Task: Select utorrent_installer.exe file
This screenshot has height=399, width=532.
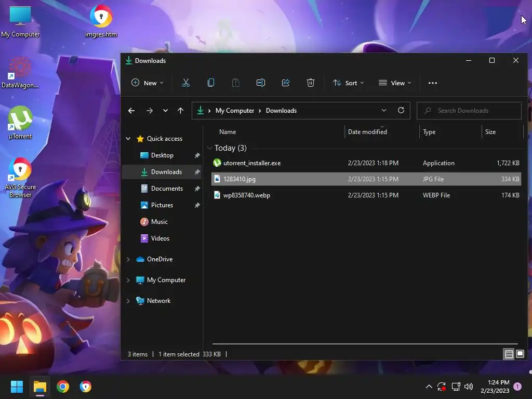Action: click(x=366, y=163)
